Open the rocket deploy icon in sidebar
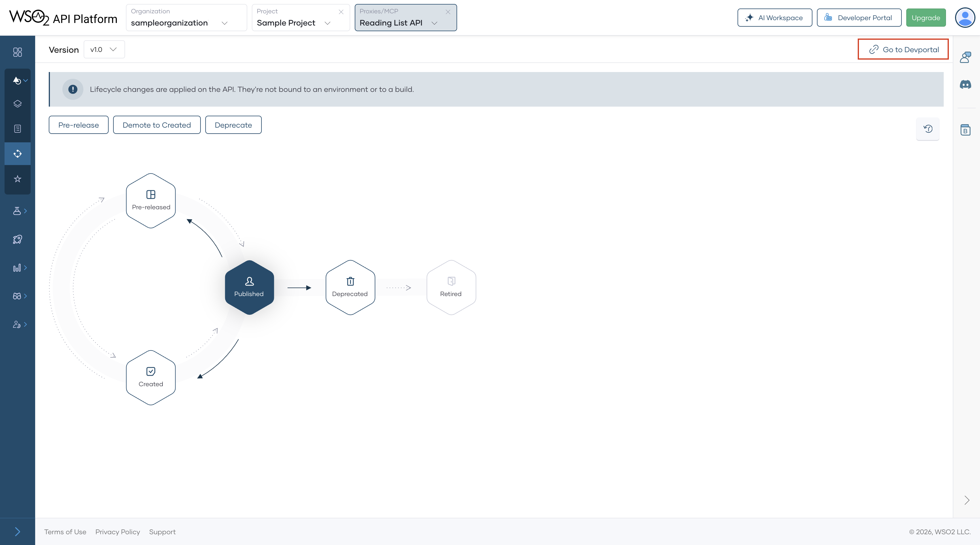 18,239
